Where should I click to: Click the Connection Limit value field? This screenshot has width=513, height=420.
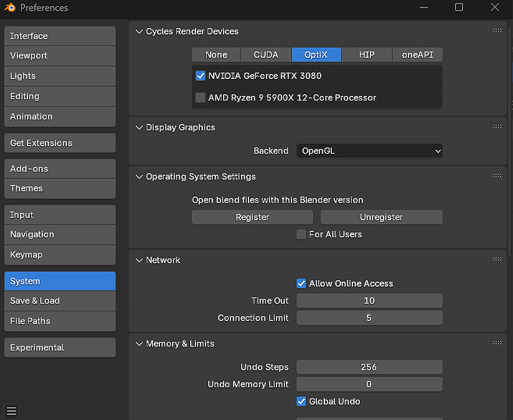369,318
